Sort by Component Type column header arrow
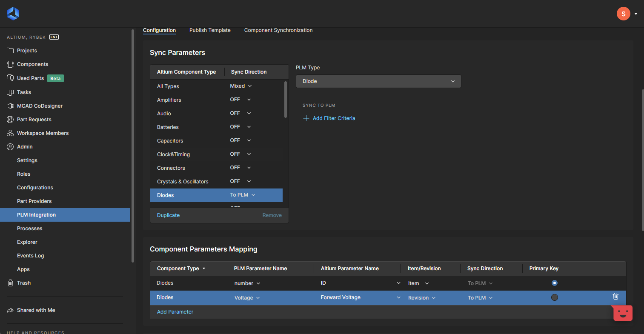The width and height of the screenshot is (644, 334). click(204, 268)
